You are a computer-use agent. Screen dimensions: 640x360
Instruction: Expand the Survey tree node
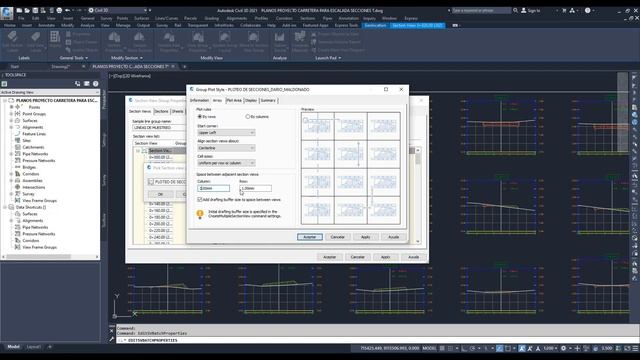[11, 194]
